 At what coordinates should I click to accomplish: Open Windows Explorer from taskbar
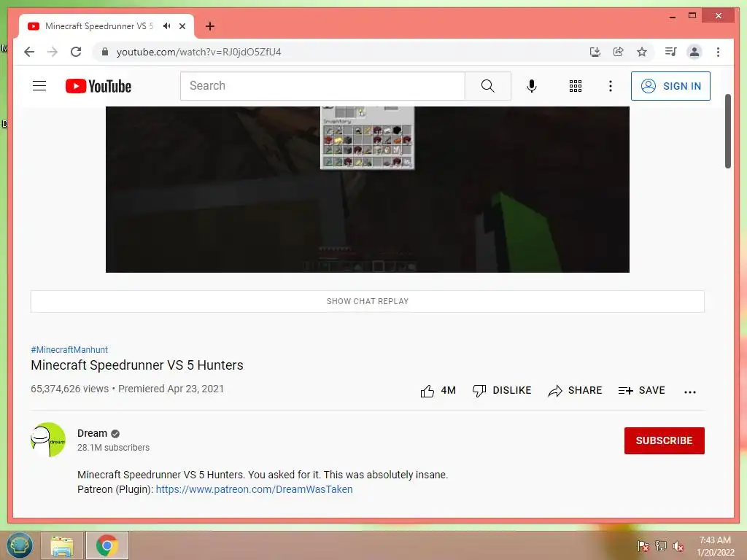point(62,545)
